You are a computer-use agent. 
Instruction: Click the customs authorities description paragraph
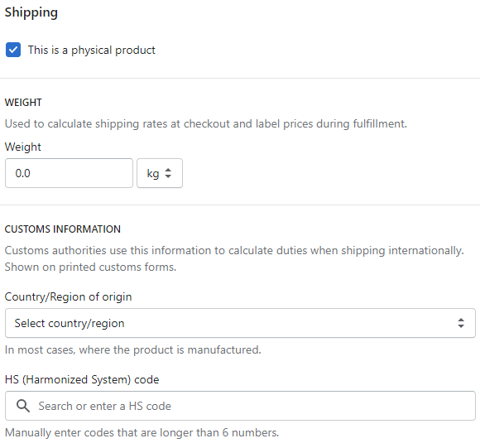(x=234, y=258)
